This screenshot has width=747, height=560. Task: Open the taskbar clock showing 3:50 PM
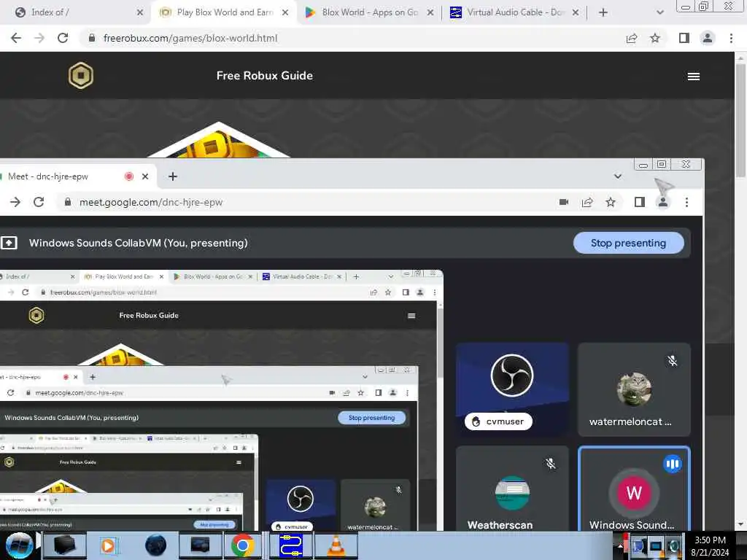tap(710, 545)
